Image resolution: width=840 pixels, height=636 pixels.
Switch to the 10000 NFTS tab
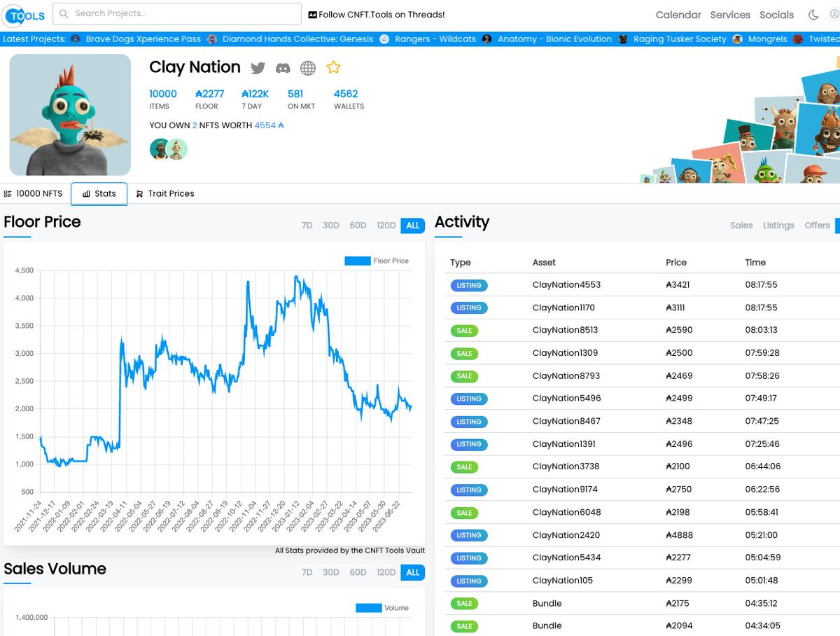(x=33, y=193)
